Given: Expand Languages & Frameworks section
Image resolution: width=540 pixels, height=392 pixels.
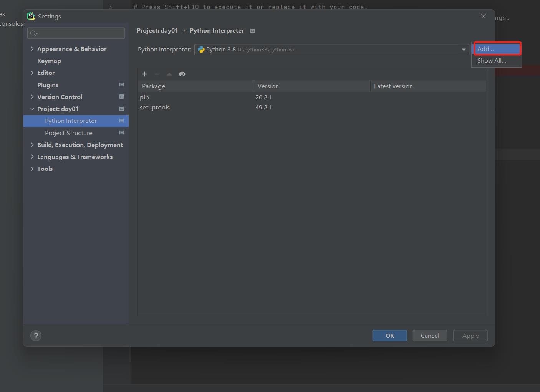Looking at the screenshot, I should tap(32, 157).
